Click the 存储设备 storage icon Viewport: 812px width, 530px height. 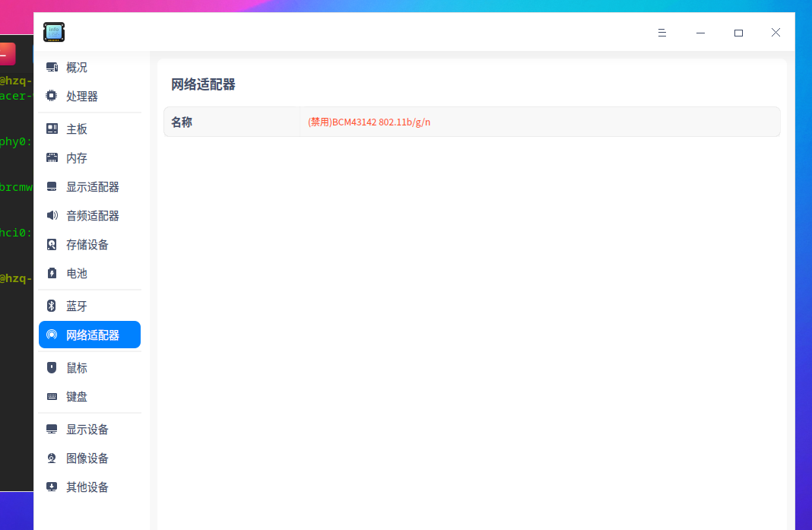(x=52, y=244)
